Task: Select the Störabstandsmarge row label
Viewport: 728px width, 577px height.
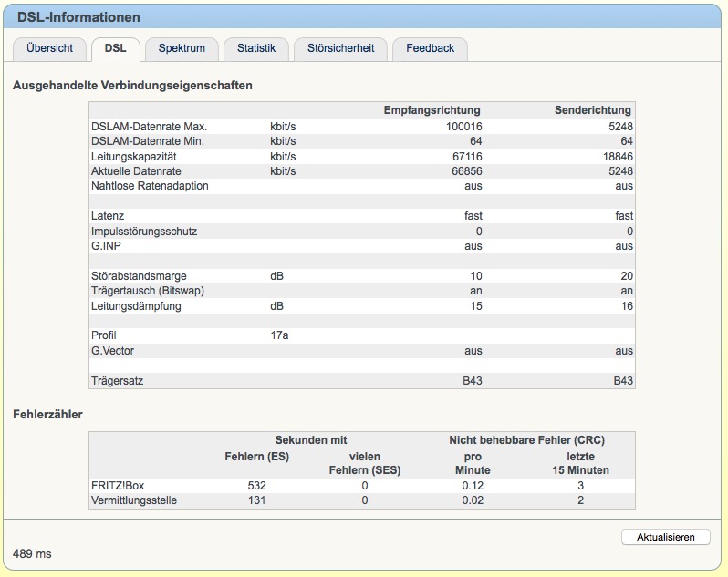Action: tap(139, 276)
